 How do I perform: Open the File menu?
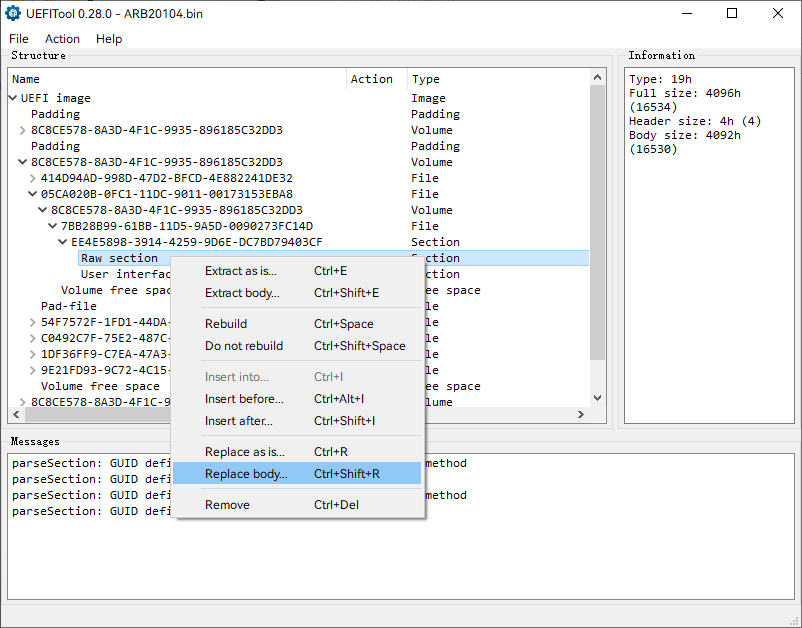[19, 39]
